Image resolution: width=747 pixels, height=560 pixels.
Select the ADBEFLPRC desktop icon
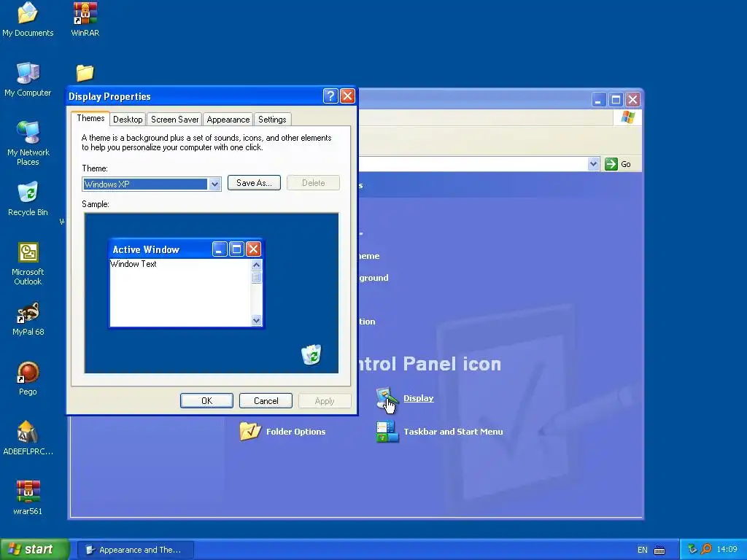28,438
